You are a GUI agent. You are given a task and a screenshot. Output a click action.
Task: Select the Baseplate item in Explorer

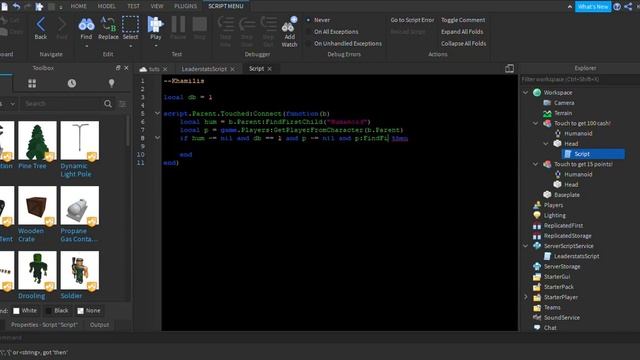(567, 195)
